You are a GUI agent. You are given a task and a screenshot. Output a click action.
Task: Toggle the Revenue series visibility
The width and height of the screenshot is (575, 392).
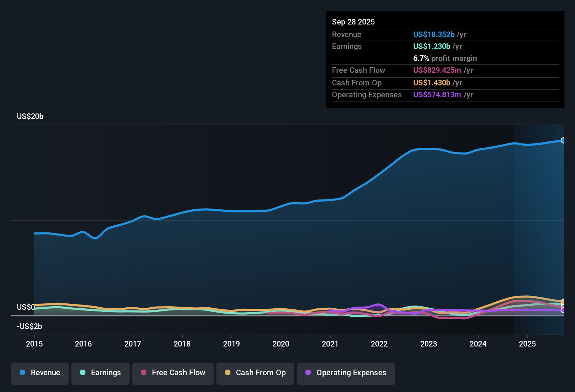[40, 373]
